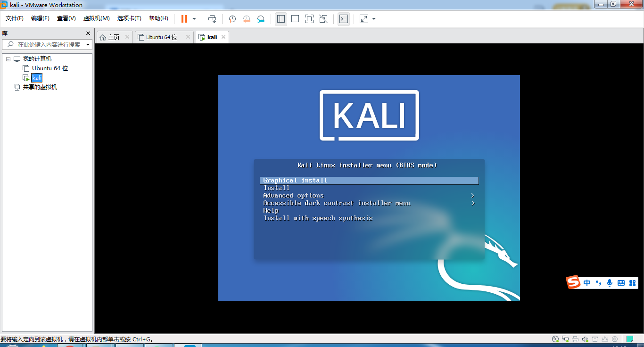Select the kali tab

(212, 37)
